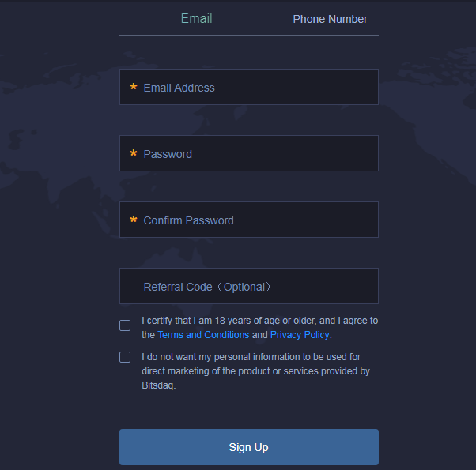Click the asterisk beside Email Address
Image resolution: width=476 pixels, height=470 pixels.
coord(134,88)
